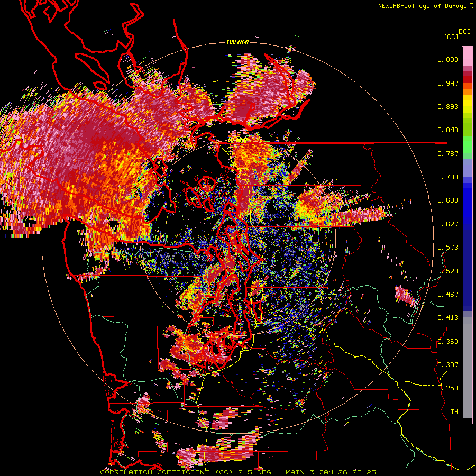Click the 0.840 legend value

(448, 130)
